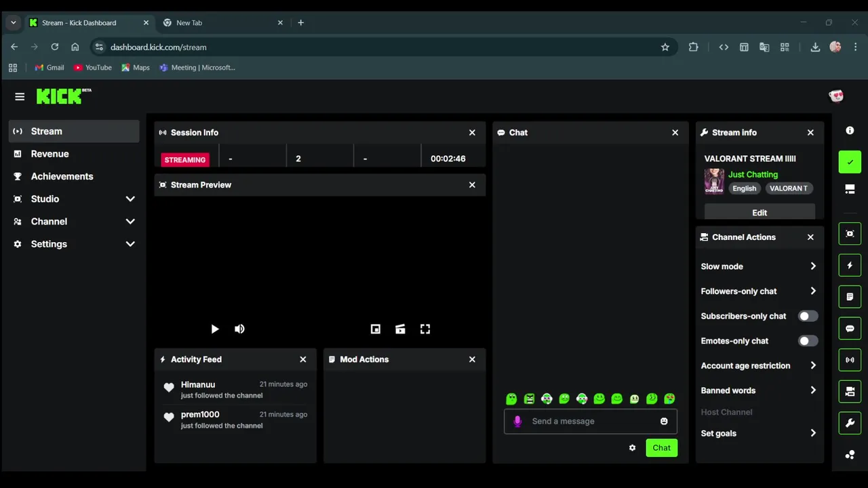The width and height of the screenshot is (868, 488).
Task: Click the Kick logo
Action: tap(64, 96)
